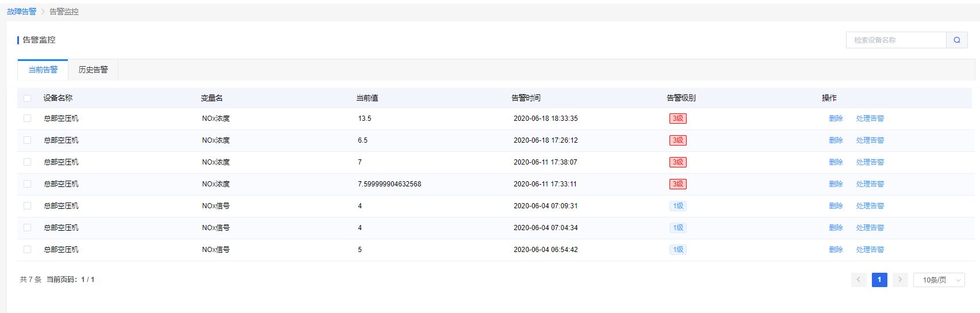Viewport: 980px width, 313px height.
Task: Click page number 1 button
Action: click(879, 280)
